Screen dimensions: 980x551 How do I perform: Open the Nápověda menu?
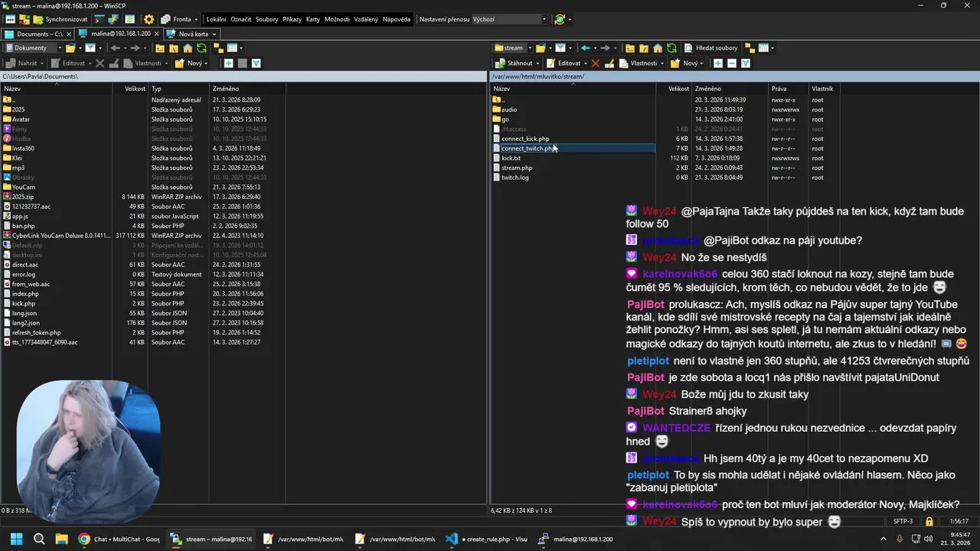tap(397, 19)
